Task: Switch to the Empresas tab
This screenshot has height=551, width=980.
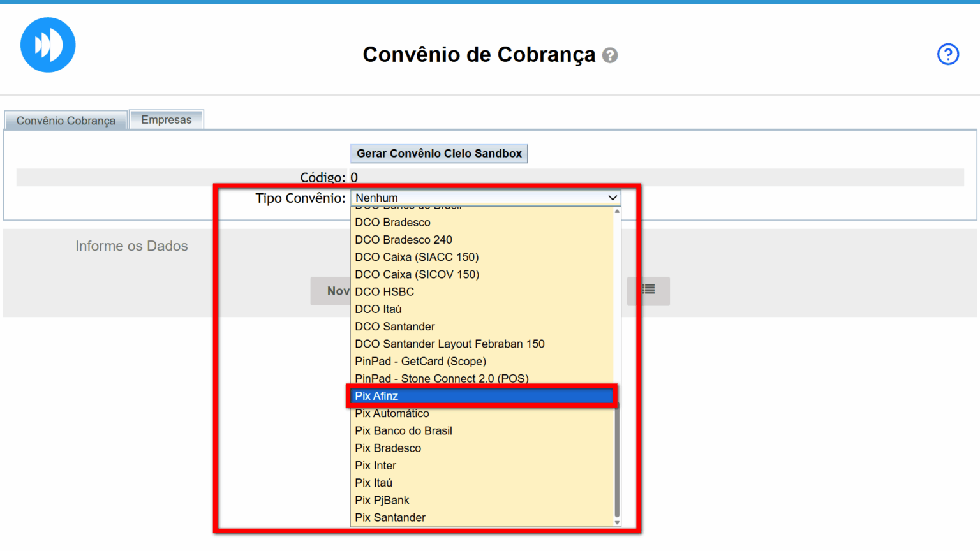Action: coord(166,120)
